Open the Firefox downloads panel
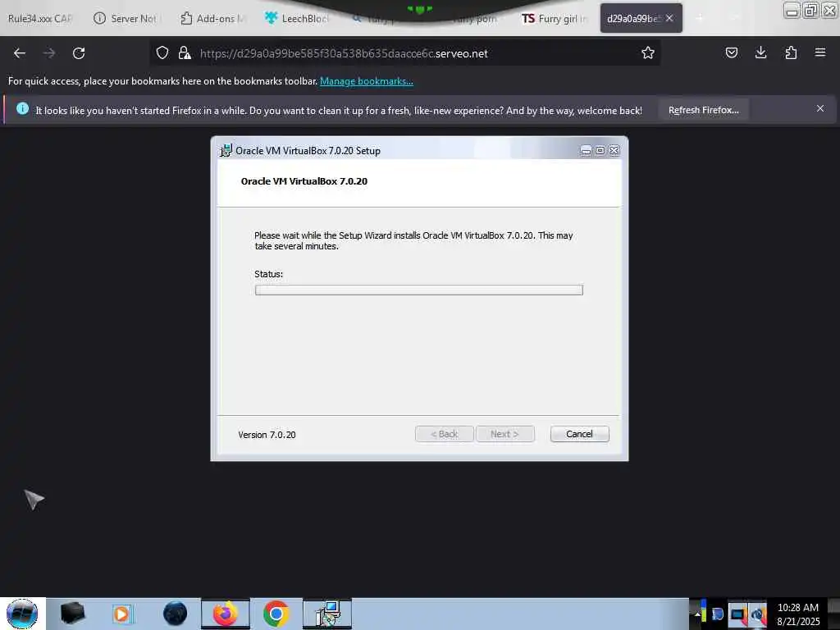 point(760,52)
